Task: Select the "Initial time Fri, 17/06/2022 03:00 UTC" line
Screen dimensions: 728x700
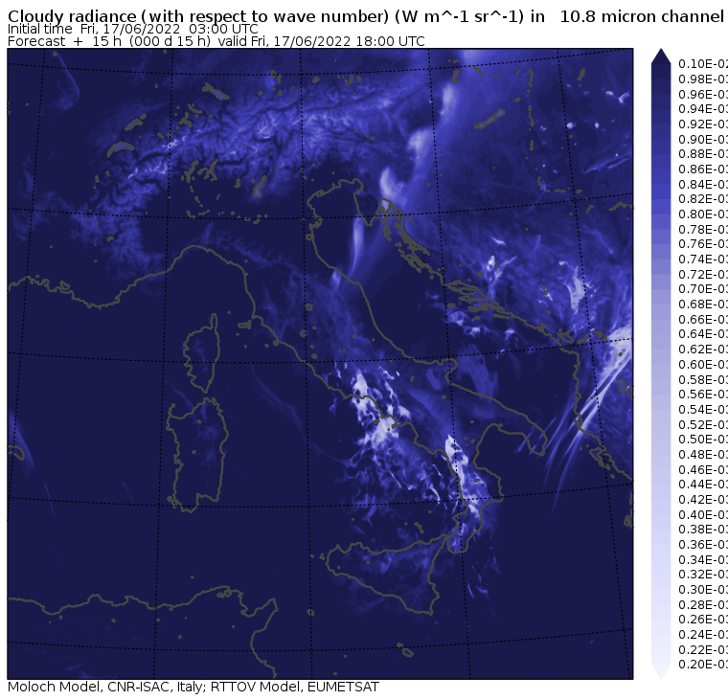Action: [133, 29]
